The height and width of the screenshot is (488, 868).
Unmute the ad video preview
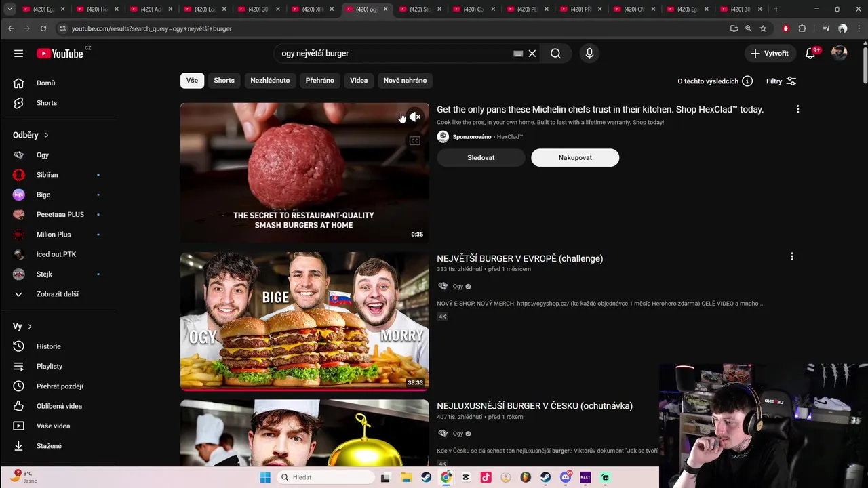click(415, 117)
